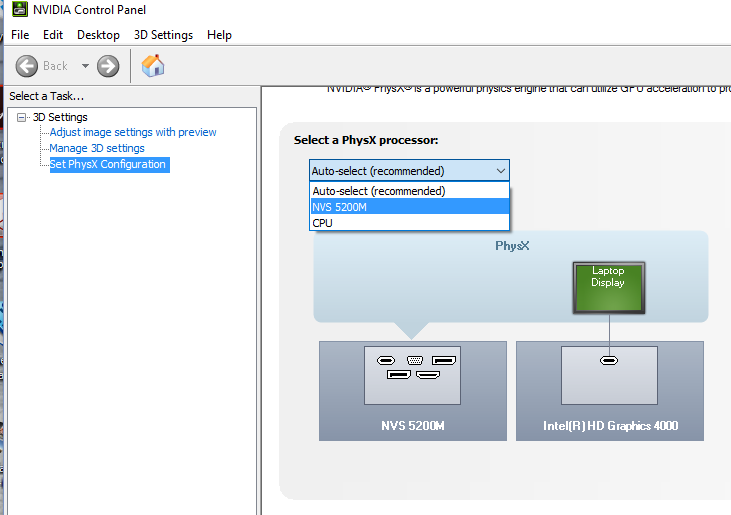
Task: Go to the Home page icon
Action: (153, 66)
